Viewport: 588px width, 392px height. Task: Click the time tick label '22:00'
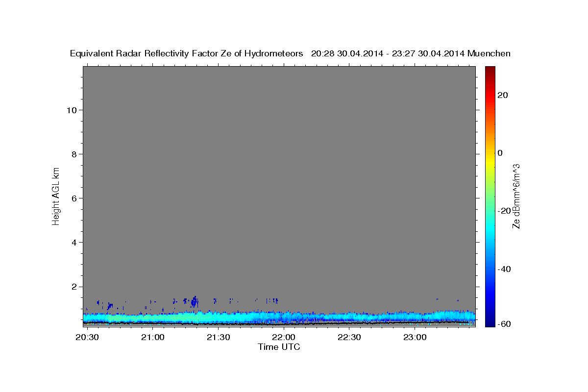[283, 338]
